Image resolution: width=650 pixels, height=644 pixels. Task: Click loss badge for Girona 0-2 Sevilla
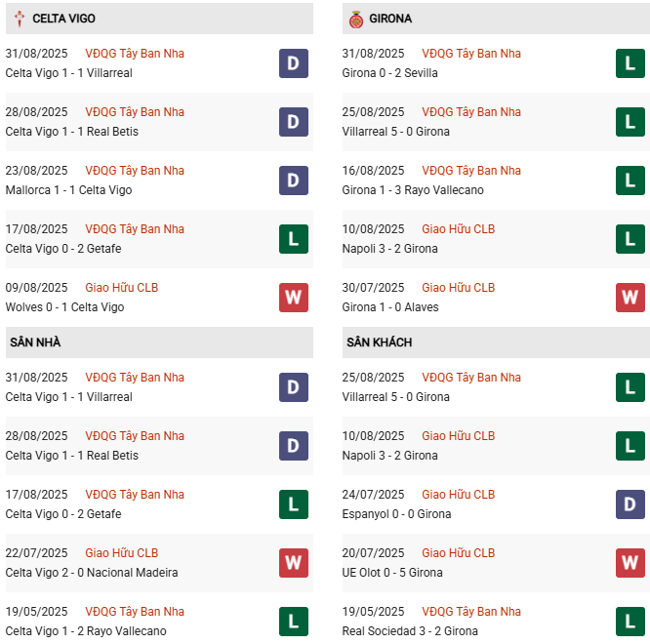click(630, 63)
